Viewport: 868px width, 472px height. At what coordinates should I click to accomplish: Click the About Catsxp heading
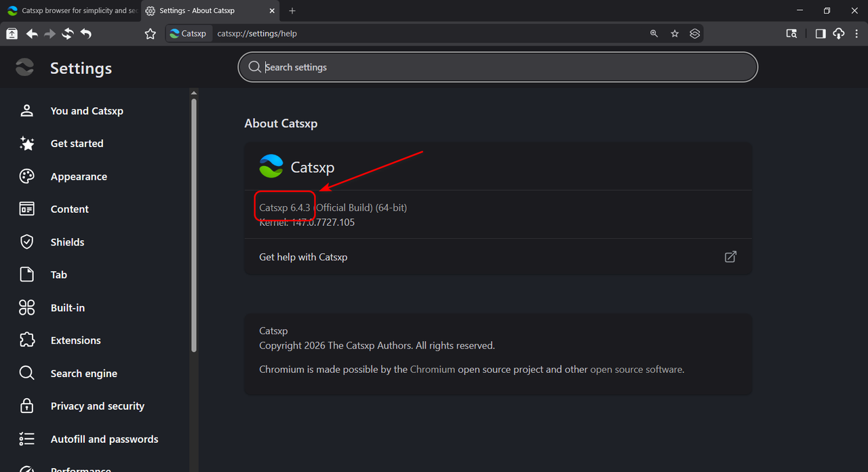[x=281, y=123]
